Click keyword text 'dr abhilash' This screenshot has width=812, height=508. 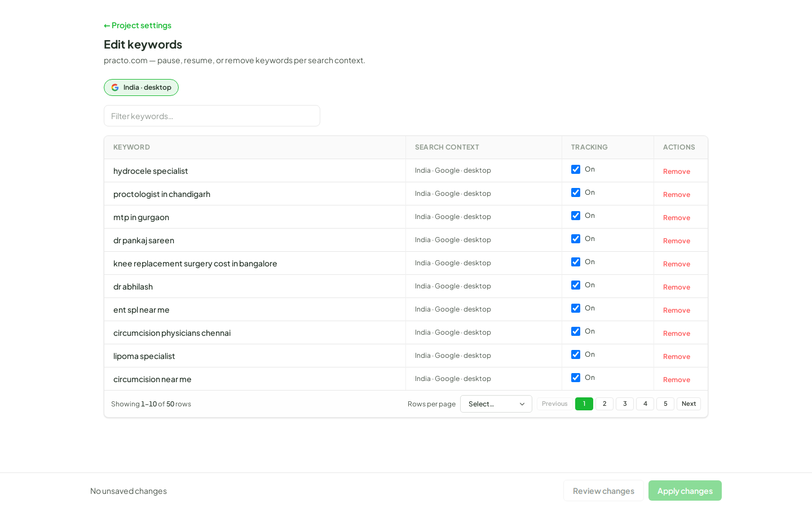tap(133, 287)
